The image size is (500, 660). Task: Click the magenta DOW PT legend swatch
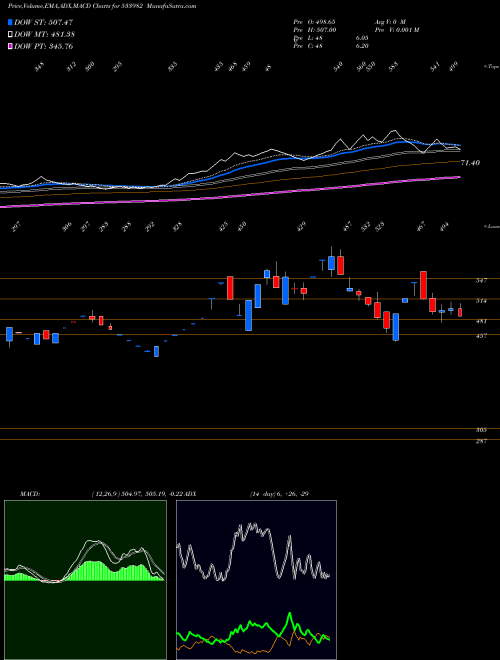click(x=10, y=46)
